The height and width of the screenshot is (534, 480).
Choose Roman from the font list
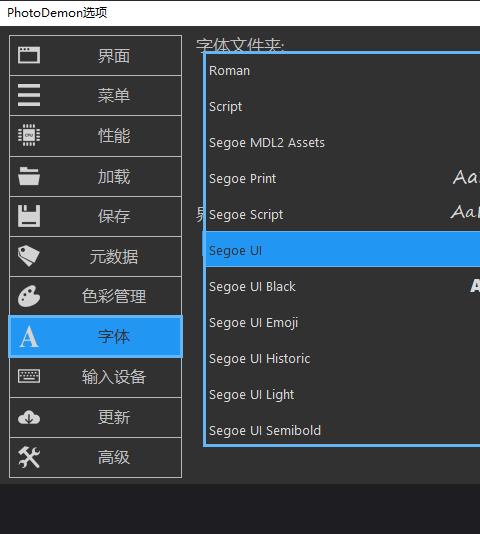click(x=342, y=70)
